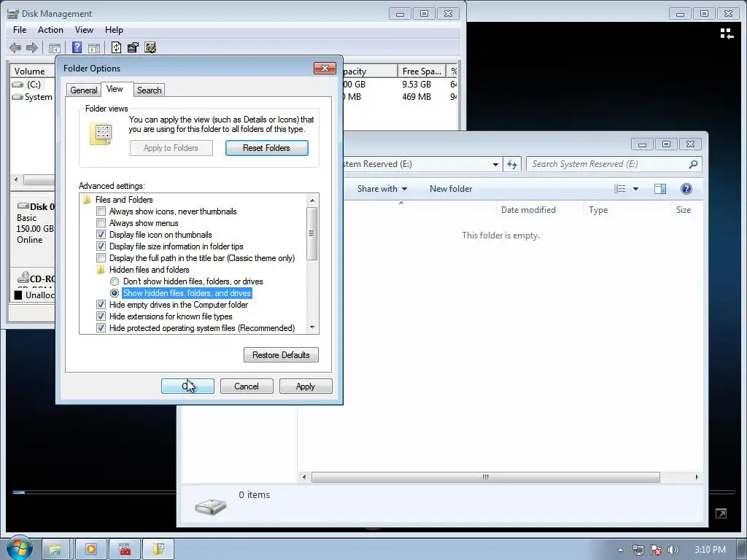
Task: Click the Settings wizard icon at the toolbar's end
Action: tap(150, 47)
